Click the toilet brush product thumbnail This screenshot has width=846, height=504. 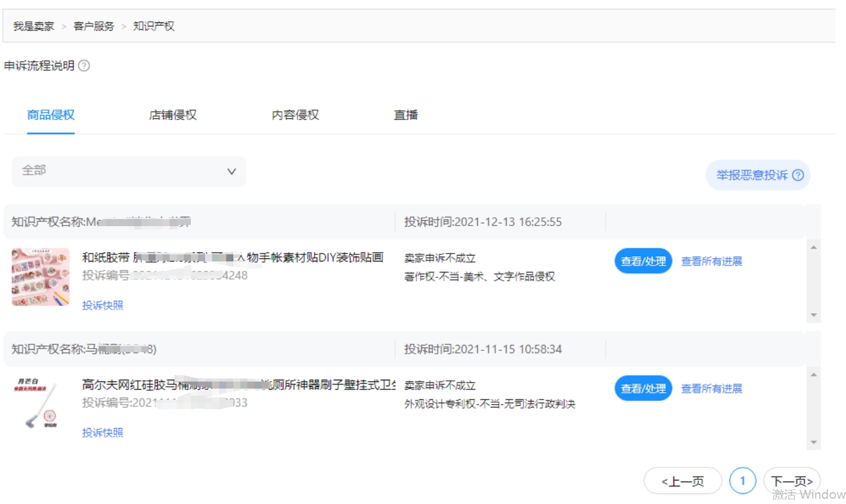click(x=41, y=404)
